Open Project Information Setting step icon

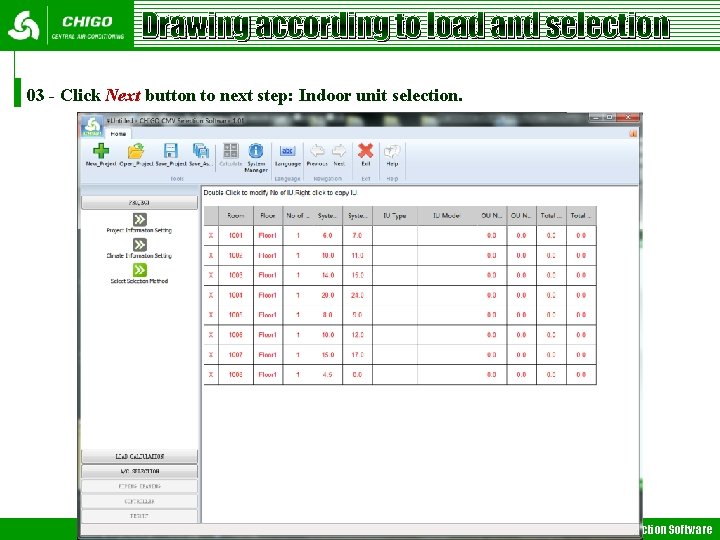click(140, 219)
